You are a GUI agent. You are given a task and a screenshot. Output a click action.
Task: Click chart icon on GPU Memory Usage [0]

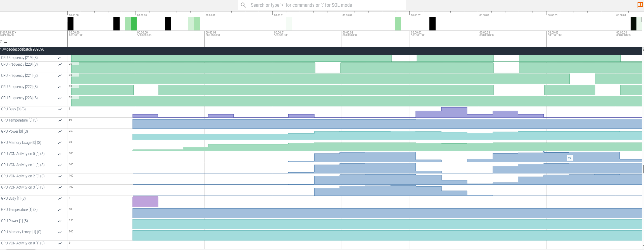coord(60,143)
